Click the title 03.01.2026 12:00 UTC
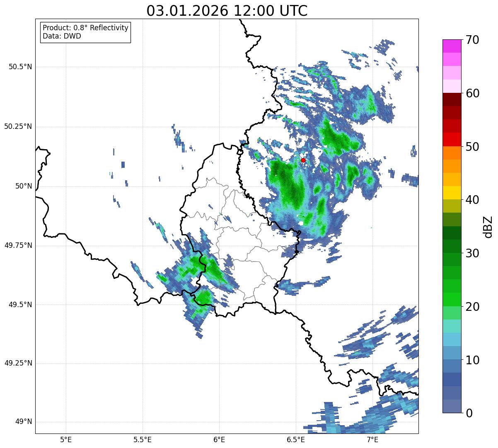This screenshot has width=498, height=448. pos(227,11)
